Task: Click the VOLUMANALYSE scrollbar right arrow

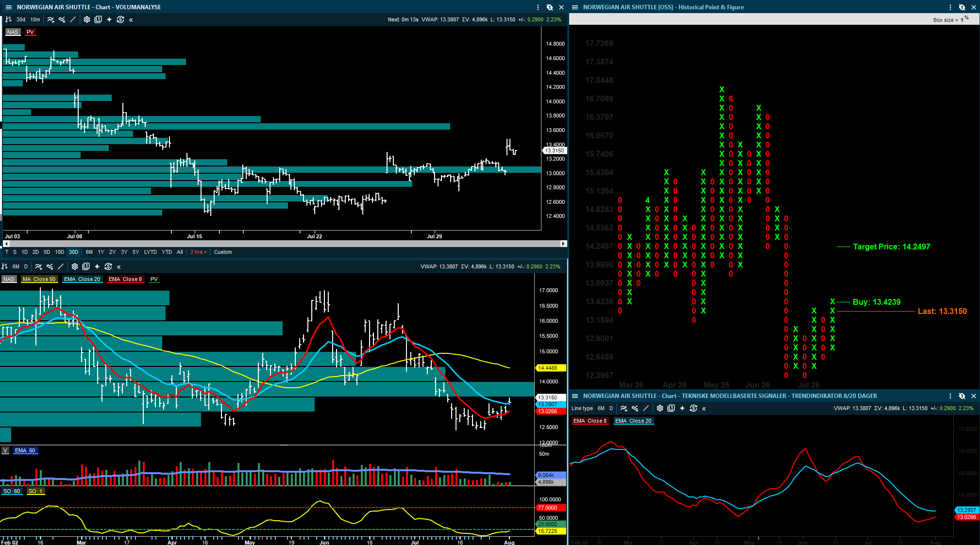Action: [x=563, y=244]
